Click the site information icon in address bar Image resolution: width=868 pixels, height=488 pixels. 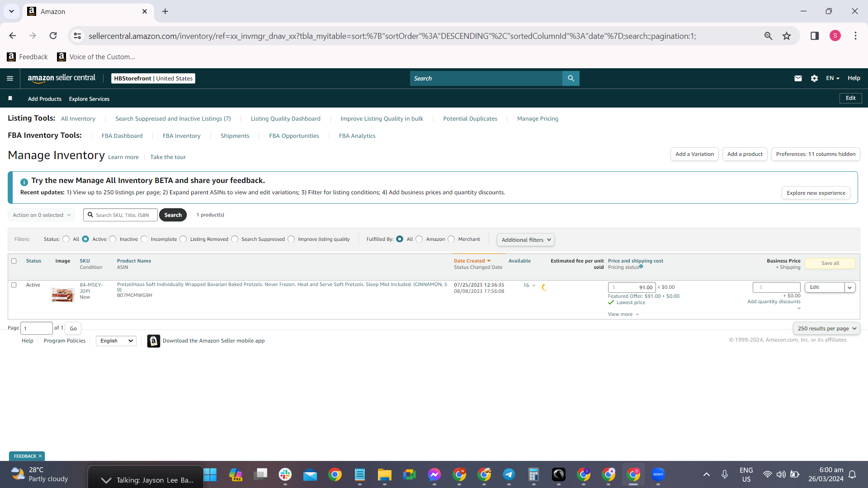[x=77, y=36]
